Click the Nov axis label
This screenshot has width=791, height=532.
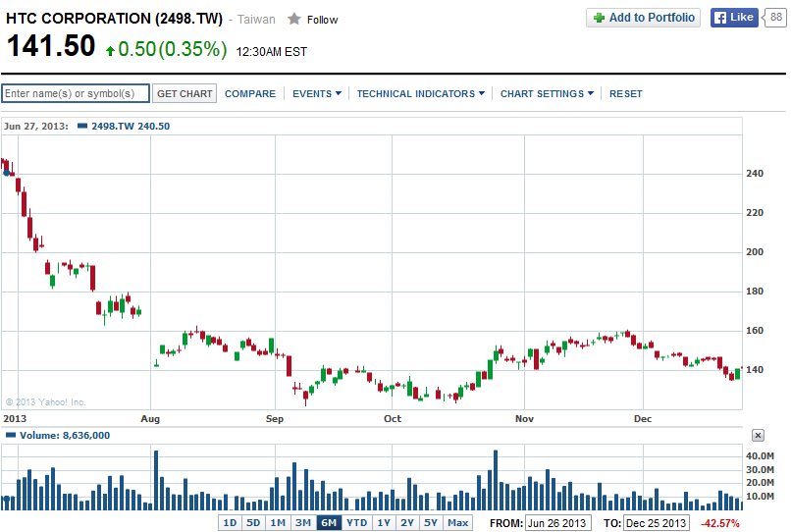(x=524, y=418)
